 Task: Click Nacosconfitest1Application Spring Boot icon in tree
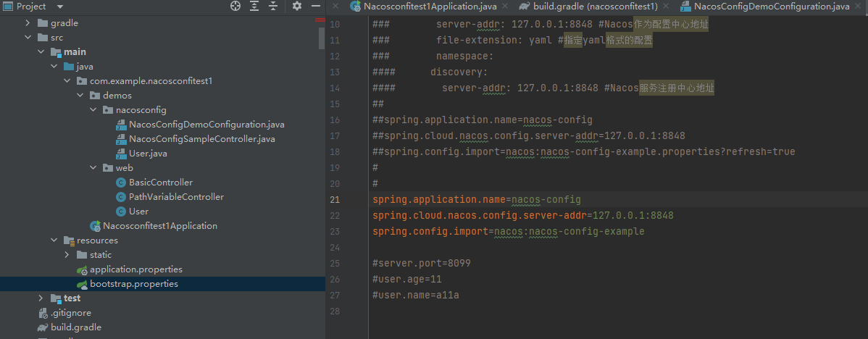tap(95, 225)
